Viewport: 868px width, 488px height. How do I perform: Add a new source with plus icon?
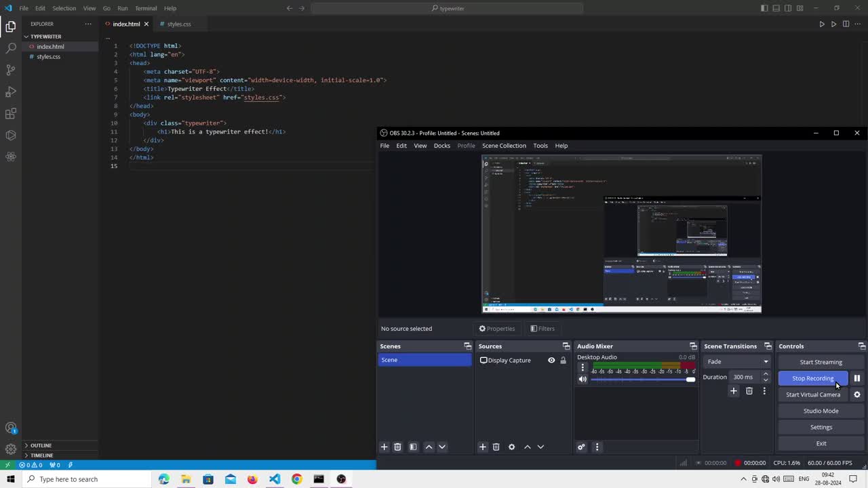[483, 447]
